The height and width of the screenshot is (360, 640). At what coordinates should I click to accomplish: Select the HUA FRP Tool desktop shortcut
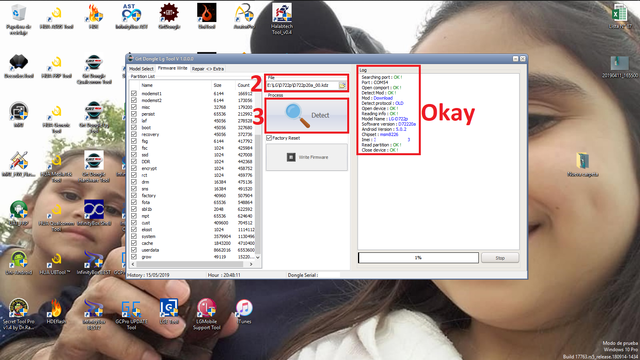(57, 67)
